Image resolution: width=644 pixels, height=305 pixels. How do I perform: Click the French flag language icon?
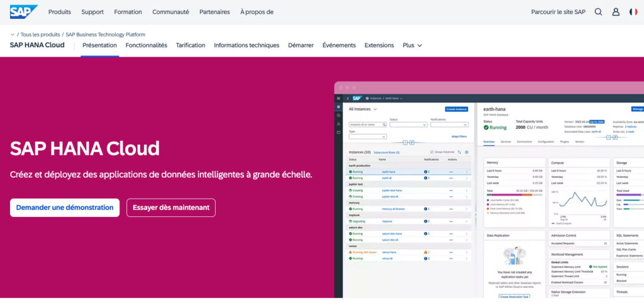[632, 12]
